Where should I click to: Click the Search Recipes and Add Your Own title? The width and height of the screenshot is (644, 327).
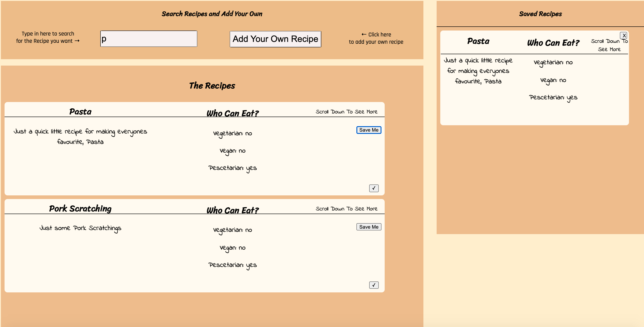(x=212, y=14)
